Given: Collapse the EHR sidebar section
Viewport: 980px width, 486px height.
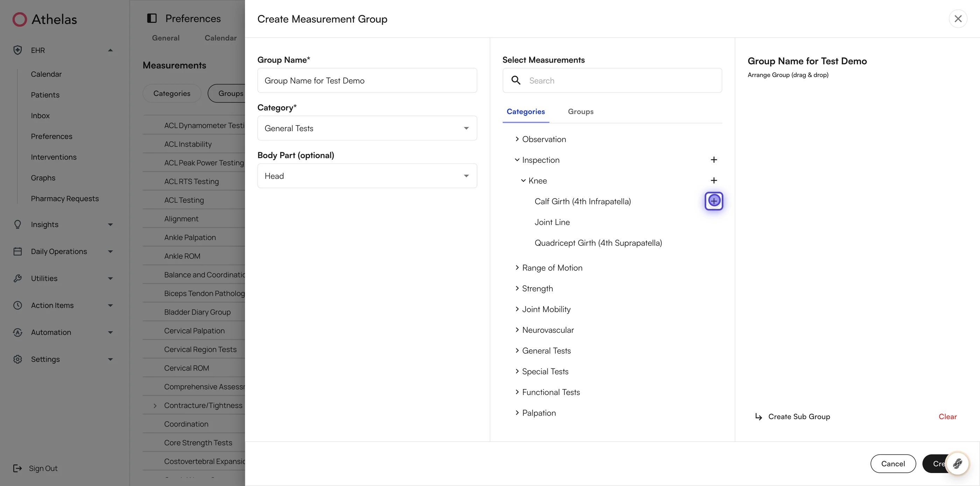Looking at the screenshot, I should tap(110, 50).
